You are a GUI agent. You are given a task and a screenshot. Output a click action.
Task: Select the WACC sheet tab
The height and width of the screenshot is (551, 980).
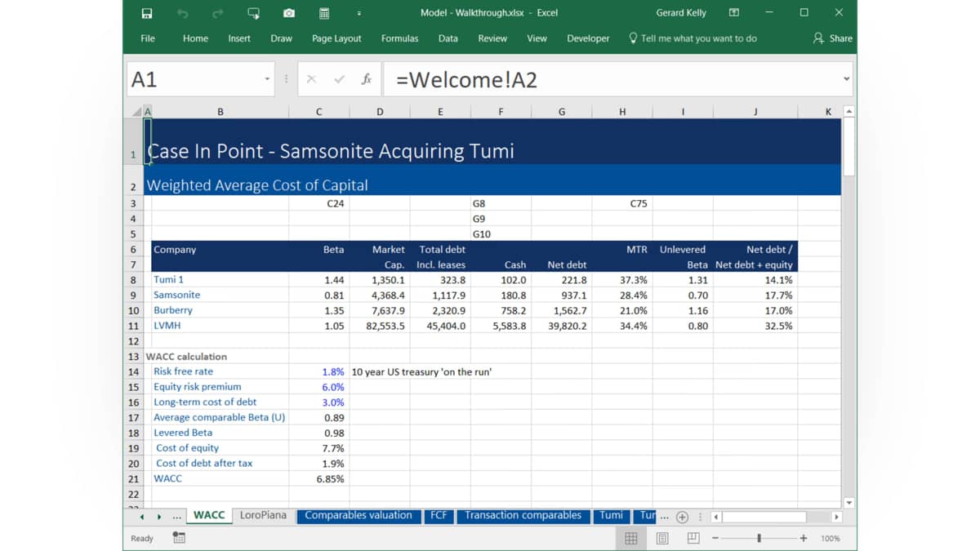click(x=209, y=515)
